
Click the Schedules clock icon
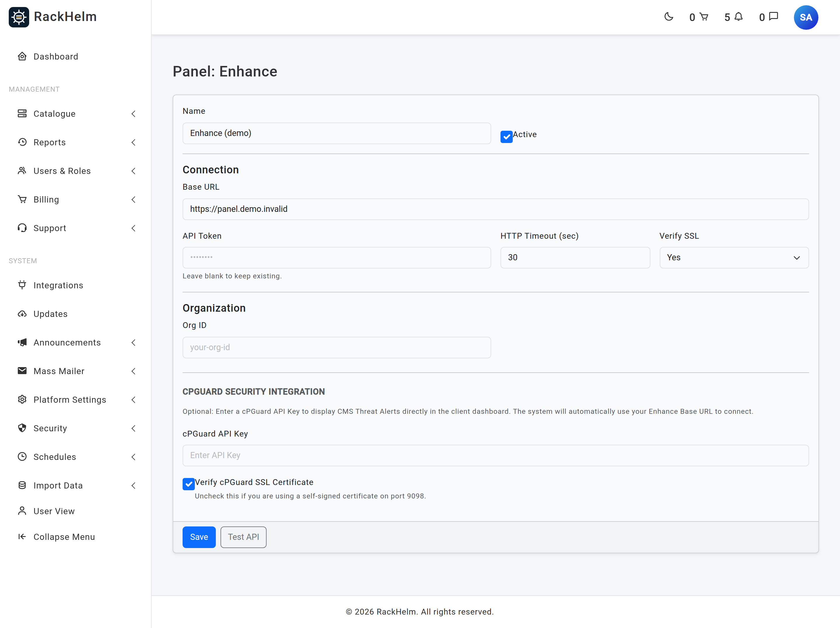pyautogui.click(x=22, y=457)
